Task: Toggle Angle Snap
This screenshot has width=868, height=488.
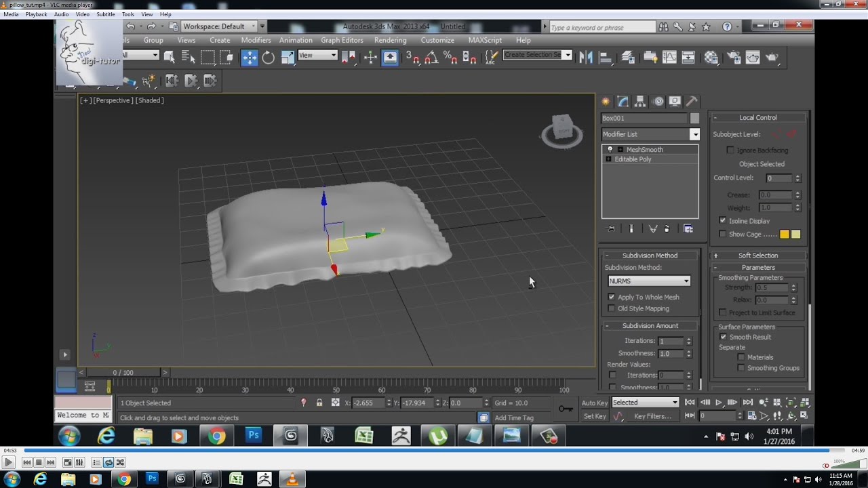Action: [431, 58]
